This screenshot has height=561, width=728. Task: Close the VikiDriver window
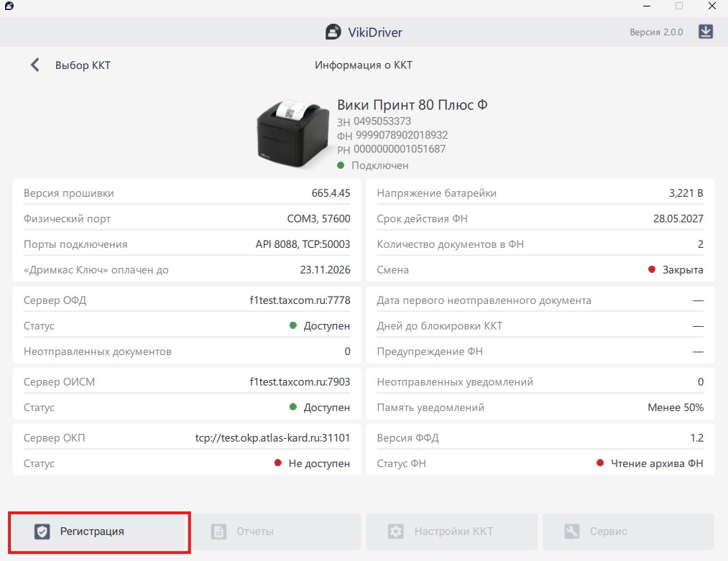click(x=711, y=6)
